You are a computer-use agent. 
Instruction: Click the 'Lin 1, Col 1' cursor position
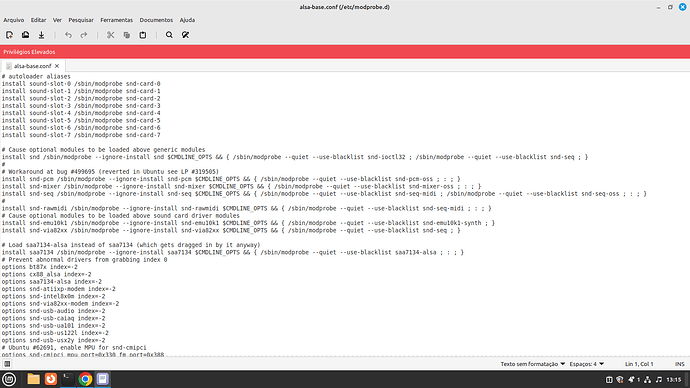639,364
